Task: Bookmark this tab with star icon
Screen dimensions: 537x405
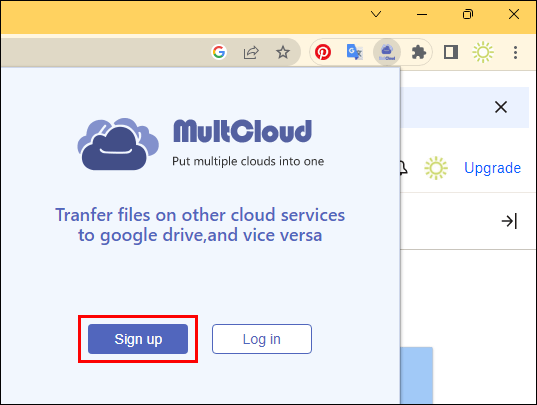Action: click(283, 52)
